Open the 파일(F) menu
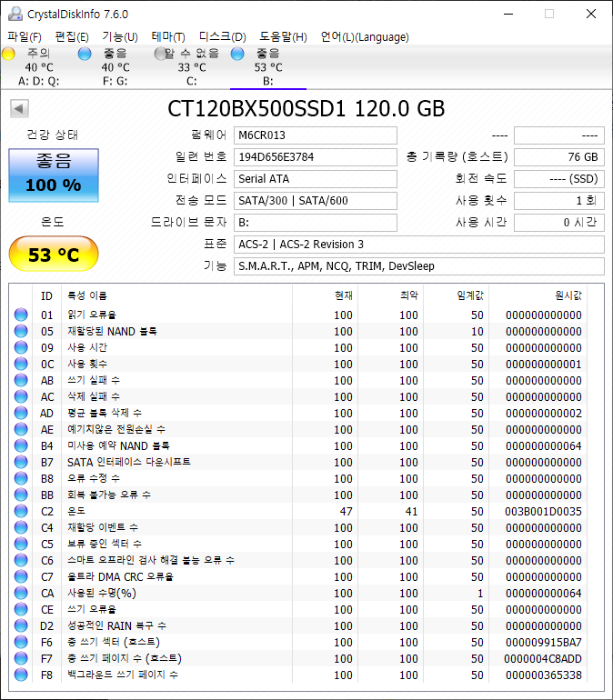This screenshot has height=700, width=613. click(x=25, y=36)
